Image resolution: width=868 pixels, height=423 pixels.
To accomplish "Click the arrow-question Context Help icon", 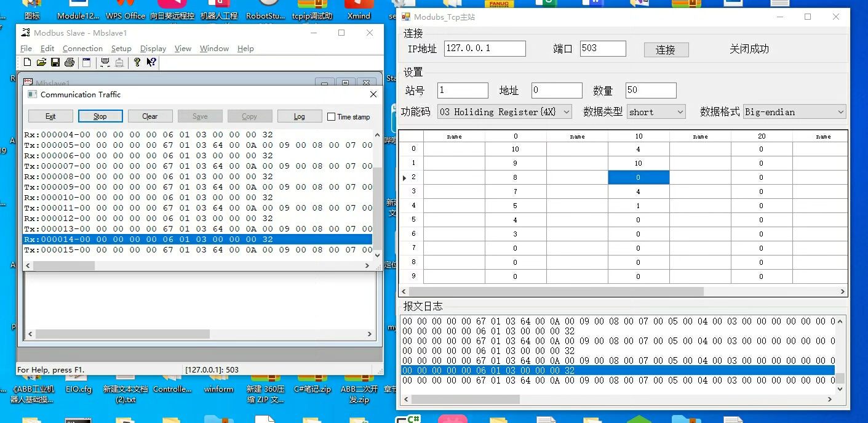I will tap(151, 62).
